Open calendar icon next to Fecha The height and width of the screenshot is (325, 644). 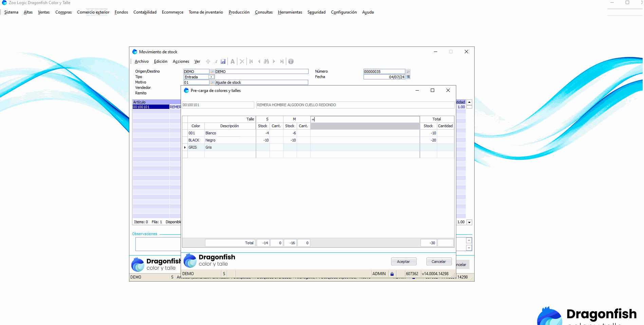point(408,77)
